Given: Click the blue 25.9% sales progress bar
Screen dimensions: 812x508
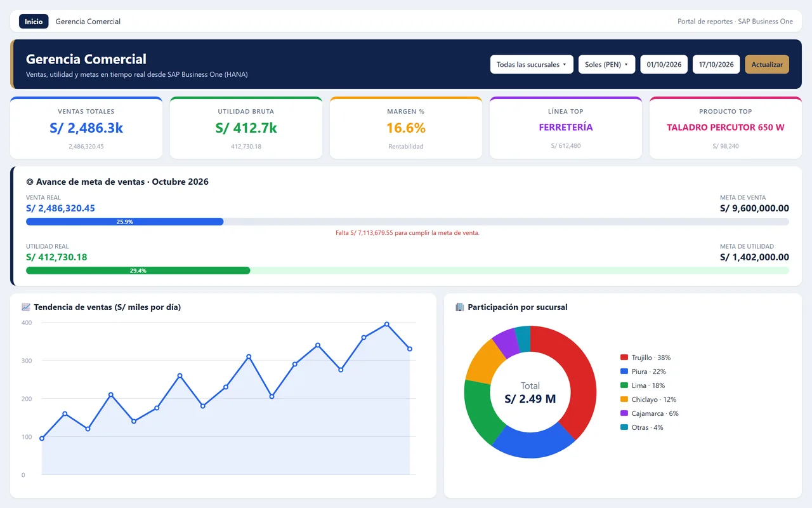Looking at the screenshot, I should click(125, 222).
